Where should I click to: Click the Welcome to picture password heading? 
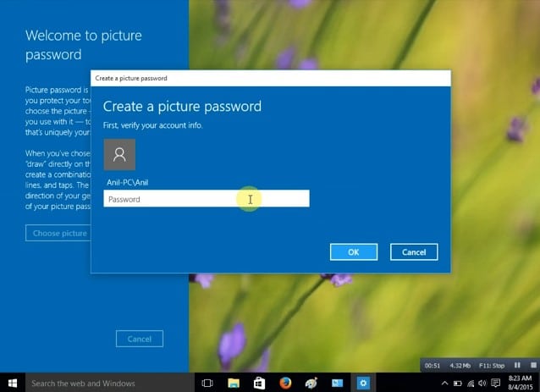pos(83,45)
